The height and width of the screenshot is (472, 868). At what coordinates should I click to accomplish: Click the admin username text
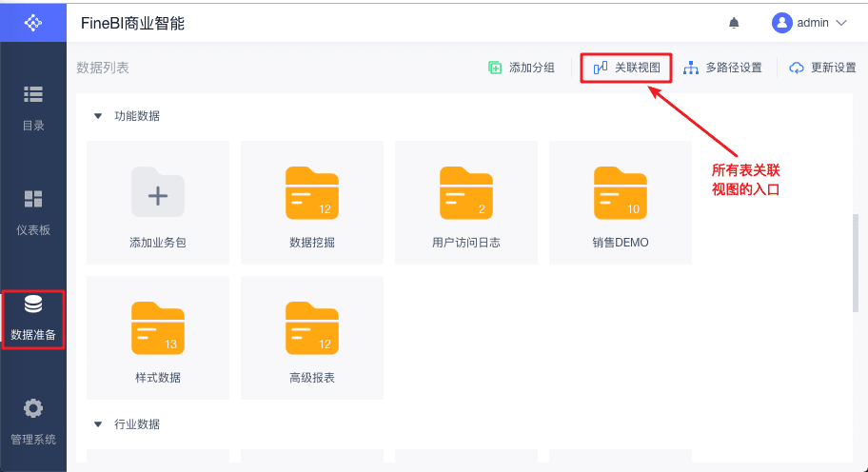click(813, 23)
